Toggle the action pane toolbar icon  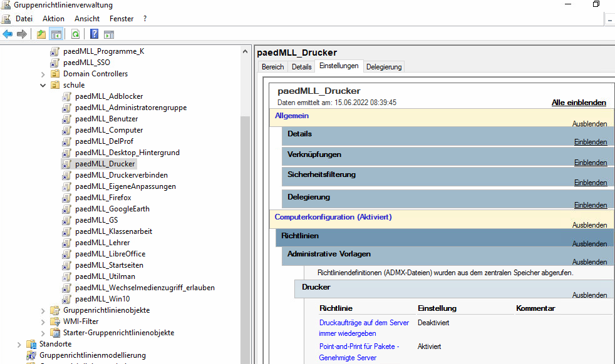[108, 34]
